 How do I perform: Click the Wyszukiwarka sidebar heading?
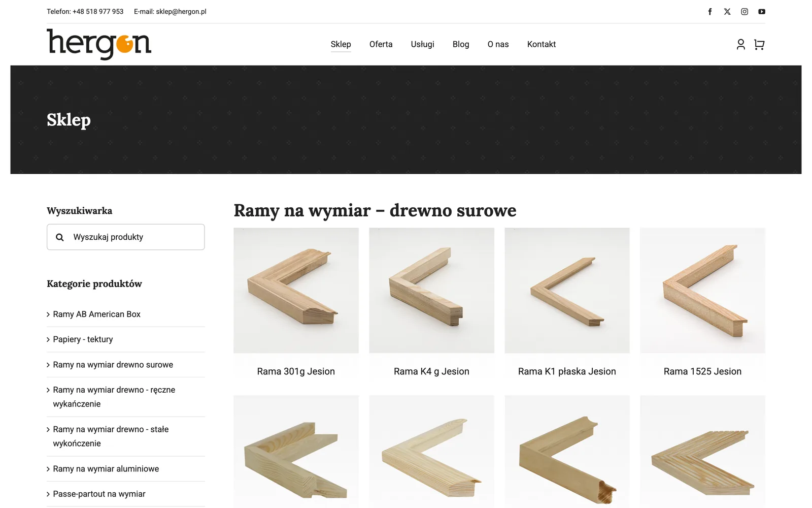pos(80,211)
